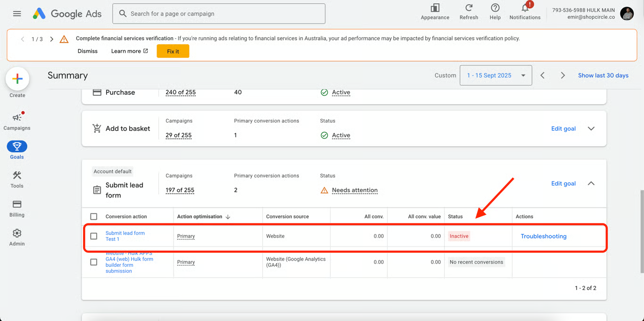Edit goal for Add to basket
Image resolution: width=644 pixels, height=321 pixels.
[x=563, y=129]
